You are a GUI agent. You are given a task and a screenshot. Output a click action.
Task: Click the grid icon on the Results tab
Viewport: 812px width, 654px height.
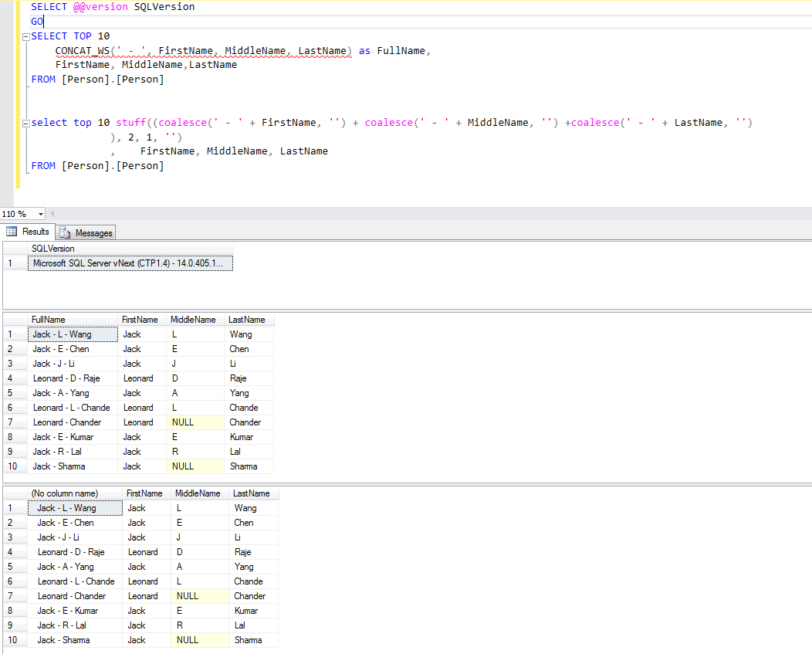tap(12, 231)
